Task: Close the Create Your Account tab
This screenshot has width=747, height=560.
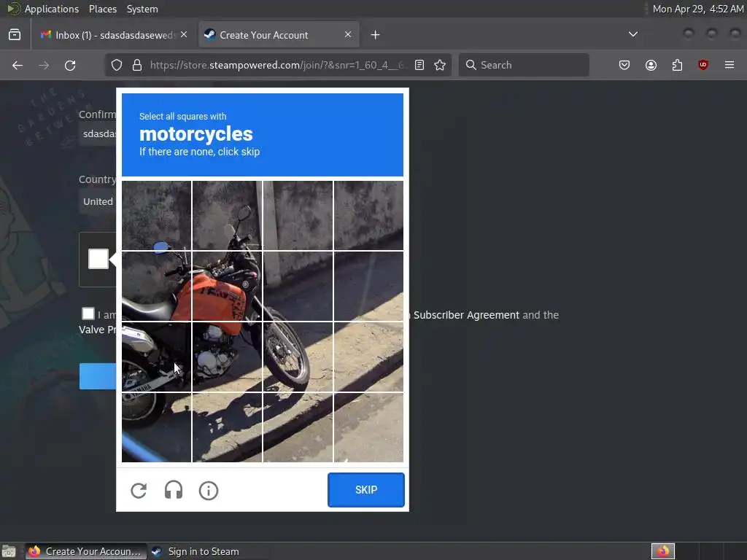Action: [x=348, y=35]
